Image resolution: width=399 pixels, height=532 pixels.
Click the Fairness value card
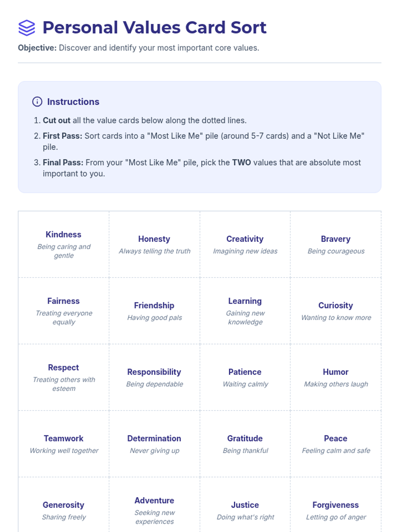64,311
